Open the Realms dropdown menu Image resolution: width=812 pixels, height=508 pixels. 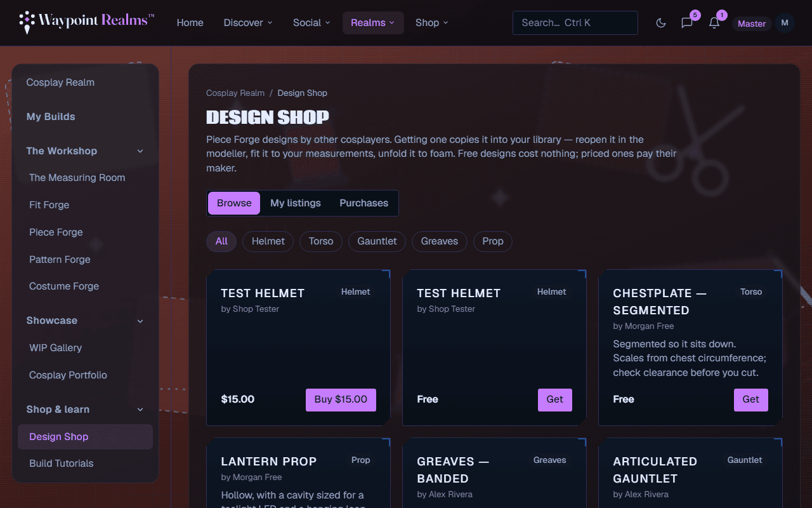pyautogui.click(x=373, y=23)
